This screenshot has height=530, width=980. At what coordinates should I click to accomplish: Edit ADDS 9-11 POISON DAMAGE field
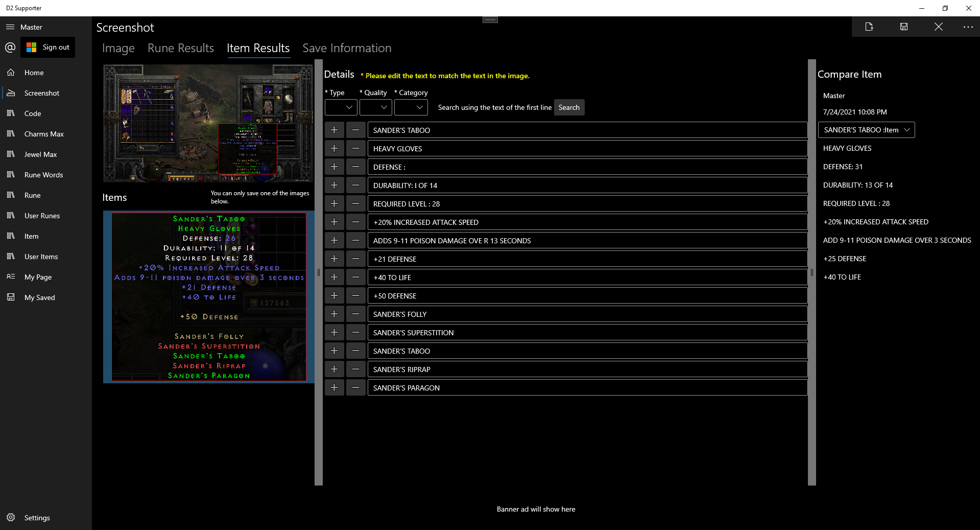pyautogui.click(x=587, y=241)
